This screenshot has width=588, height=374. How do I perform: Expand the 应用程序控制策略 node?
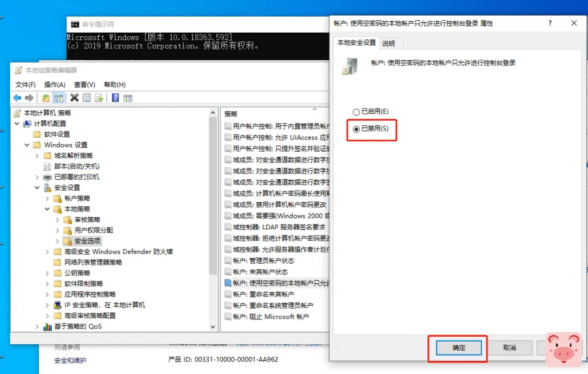click(47, 295)
